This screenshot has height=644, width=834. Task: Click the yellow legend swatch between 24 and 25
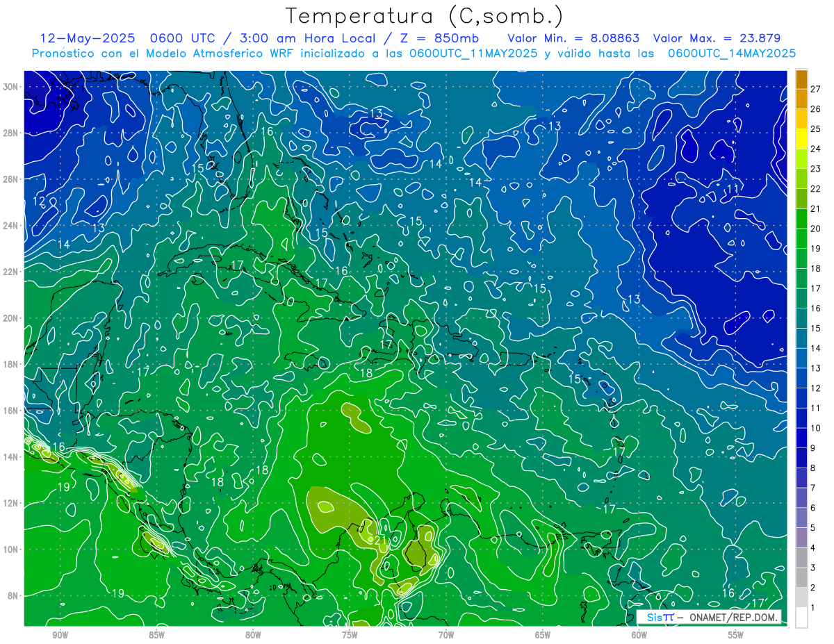[801, 138]
